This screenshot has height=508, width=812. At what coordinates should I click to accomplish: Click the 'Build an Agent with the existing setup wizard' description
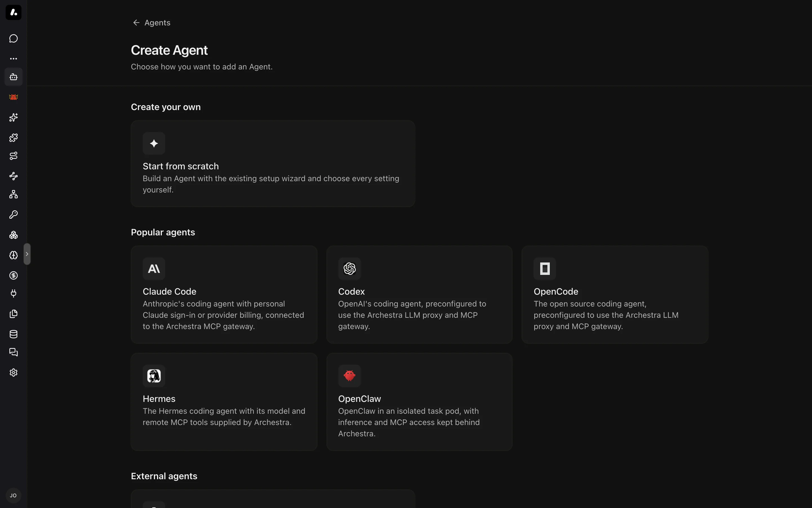pyautogui.click(x=271, y=184)
